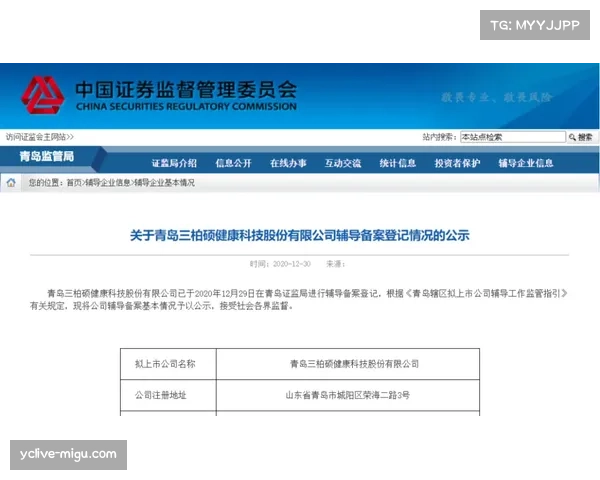The height and width of the screenshot is (480, 600).
Task: Open 辅导企业基本情况 breadcrumb link
Action: (165, 183)
